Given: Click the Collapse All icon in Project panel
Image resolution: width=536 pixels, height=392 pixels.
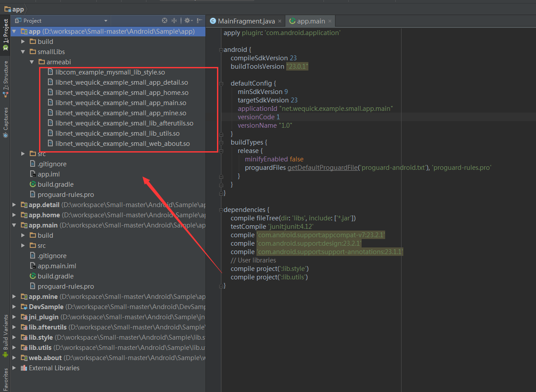Looking at the screenshot, I should tap(174, 20).
